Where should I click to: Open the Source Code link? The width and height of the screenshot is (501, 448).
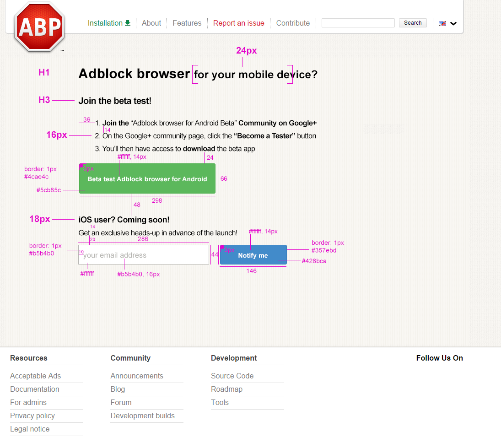pos(232,376)
